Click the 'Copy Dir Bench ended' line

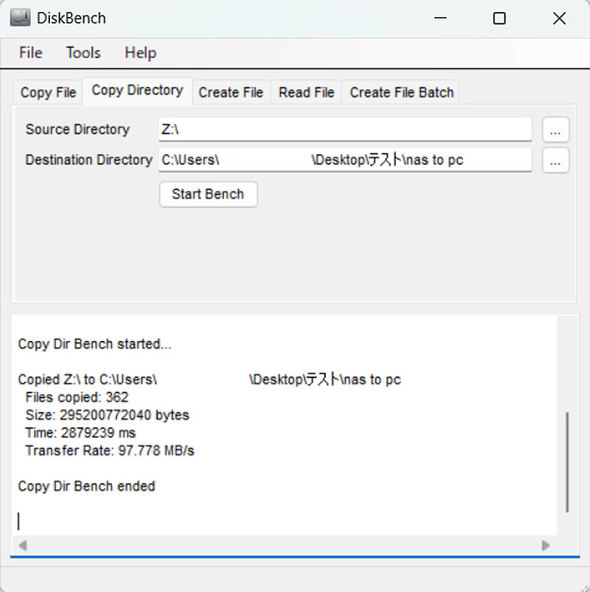[x=86, y=486]
